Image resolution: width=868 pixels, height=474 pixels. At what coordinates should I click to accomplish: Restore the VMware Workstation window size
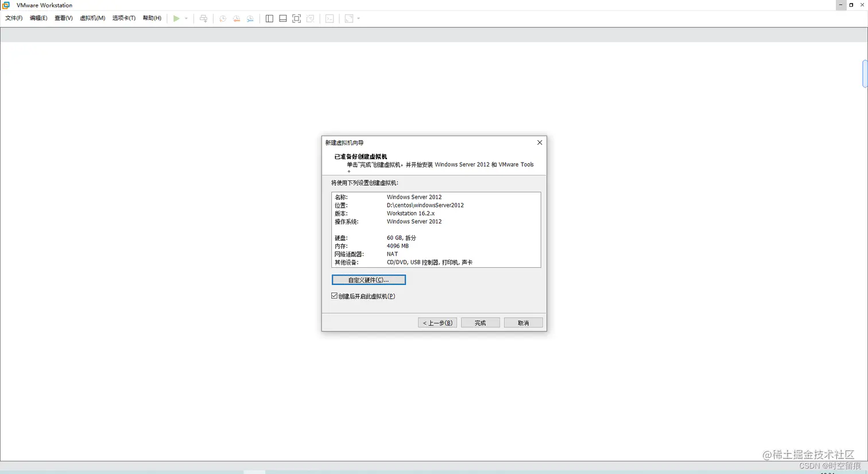click(x=851, y=5)
